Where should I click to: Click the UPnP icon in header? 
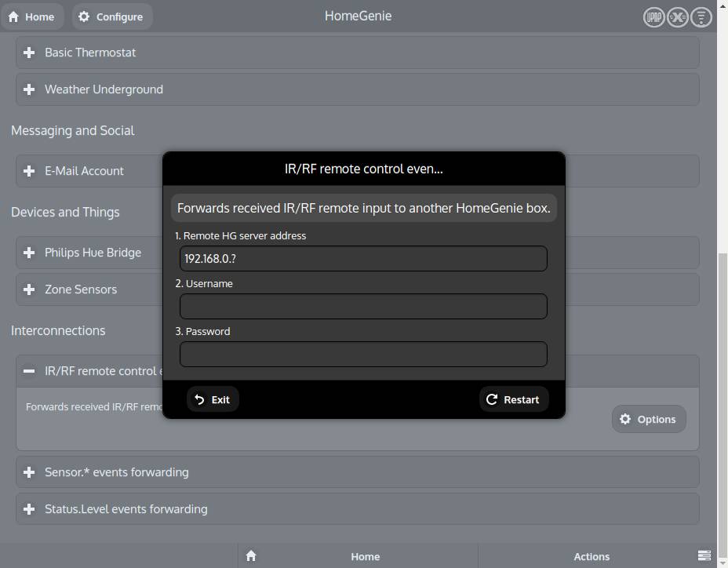point(653,17)
